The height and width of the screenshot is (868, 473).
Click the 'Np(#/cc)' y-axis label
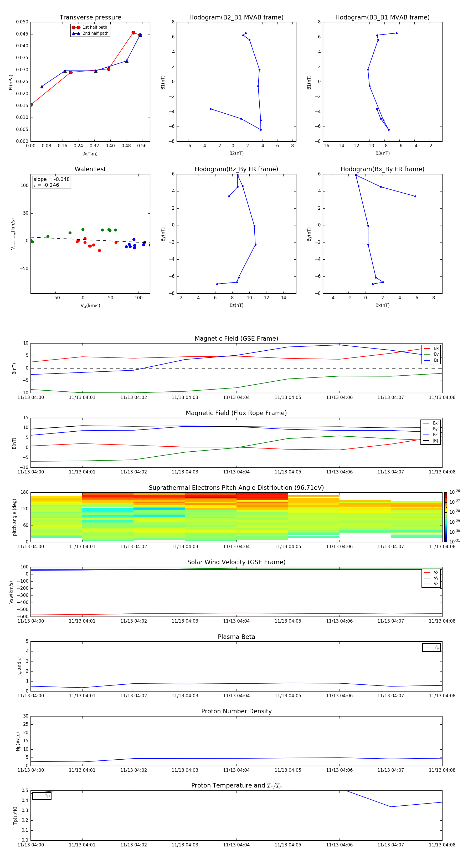click(18, 741)
